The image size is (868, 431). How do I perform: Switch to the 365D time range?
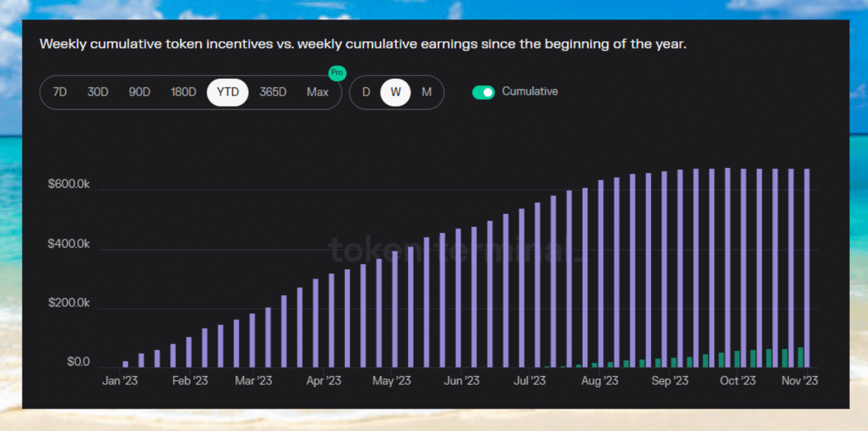(x=273, y=93)
